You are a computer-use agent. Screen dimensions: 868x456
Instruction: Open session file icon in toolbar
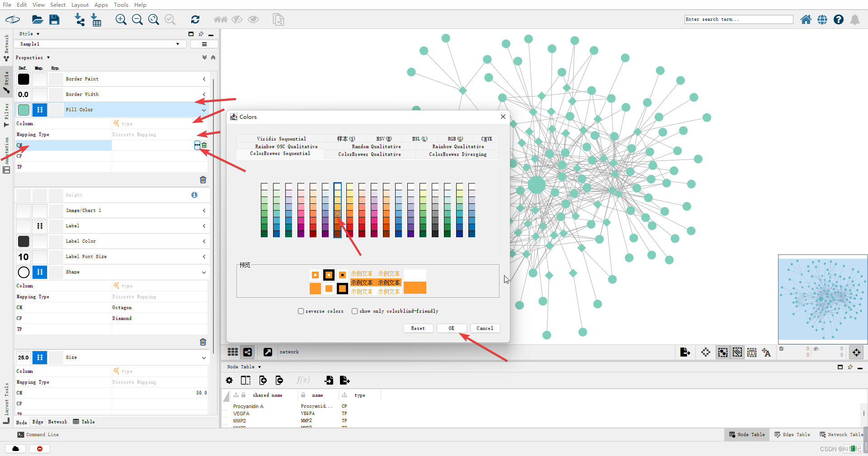pos(37,19)
